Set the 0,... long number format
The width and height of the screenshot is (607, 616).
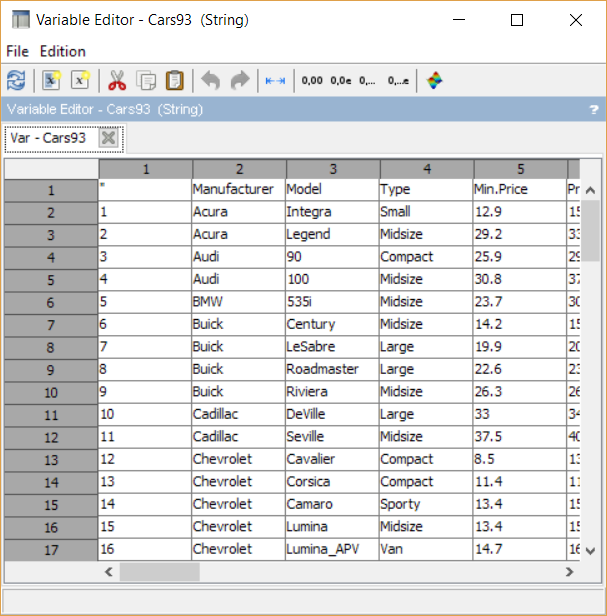coord(367,81)
